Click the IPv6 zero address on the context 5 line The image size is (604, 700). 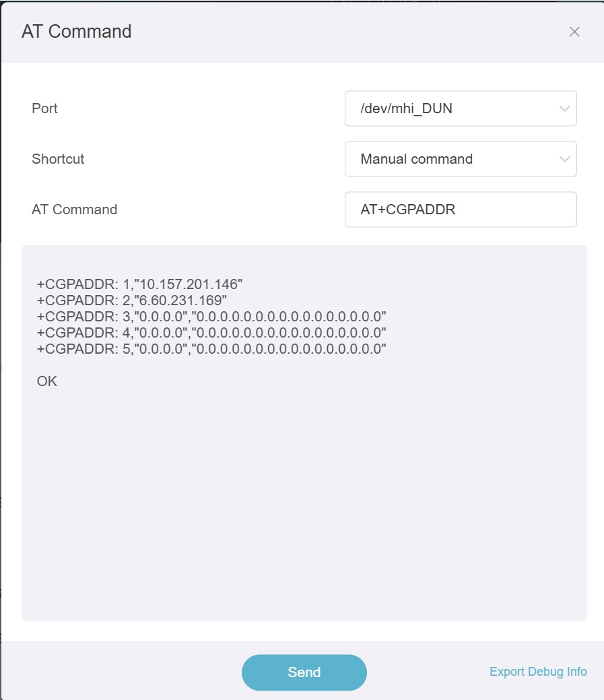289,349
